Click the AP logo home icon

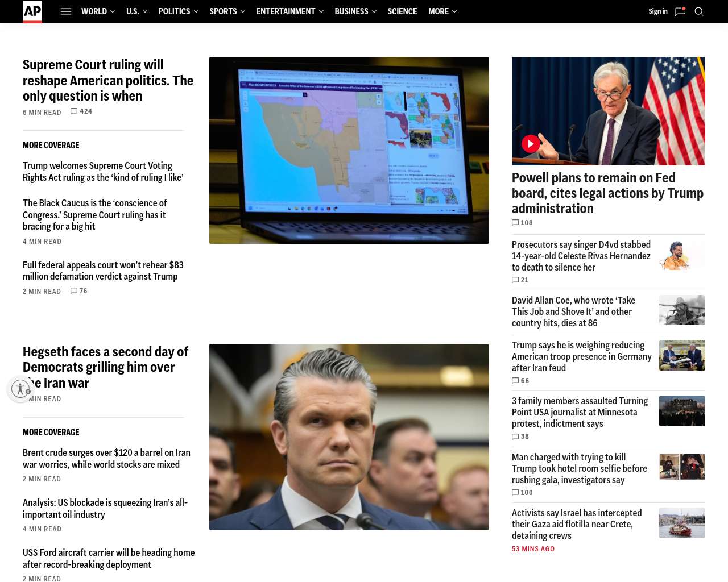tap(32, 11)
